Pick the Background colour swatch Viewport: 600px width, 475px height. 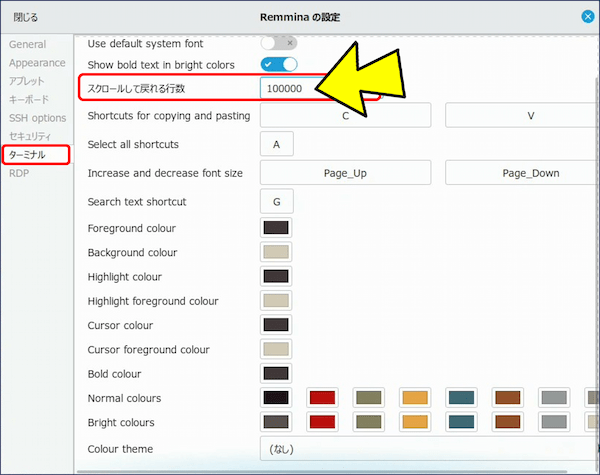tap(276, 252)
